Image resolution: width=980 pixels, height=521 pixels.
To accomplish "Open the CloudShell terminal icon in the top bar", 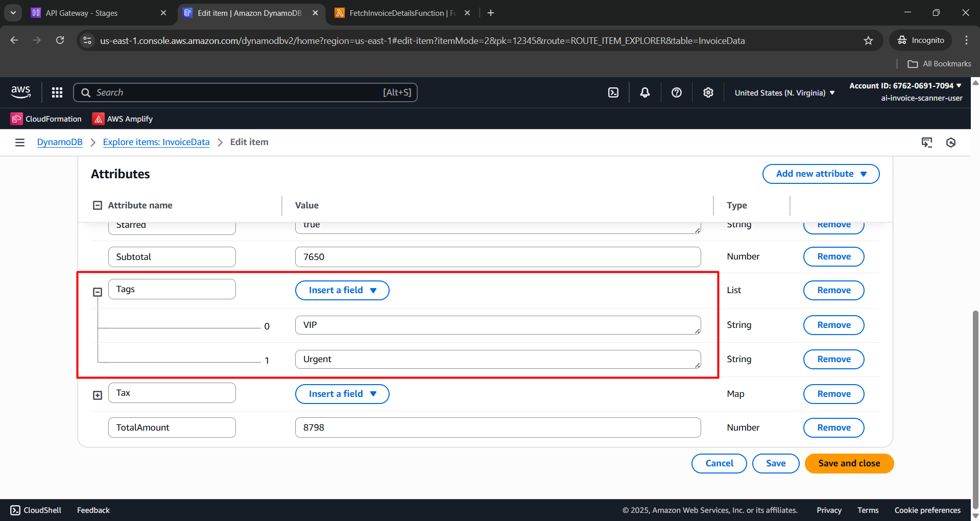I will pyautogui.click(x=613, y=92).
